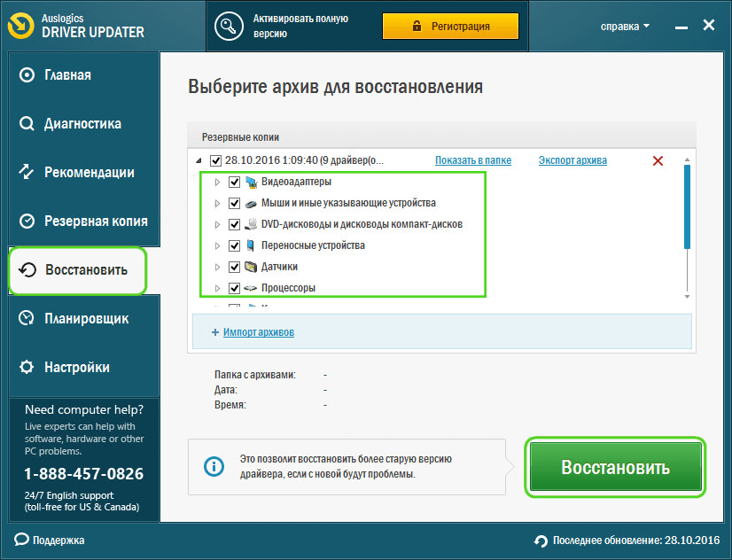Screen dimensions: 732x560
Task: Delete the backup with red X
Action: pos(658,161)
